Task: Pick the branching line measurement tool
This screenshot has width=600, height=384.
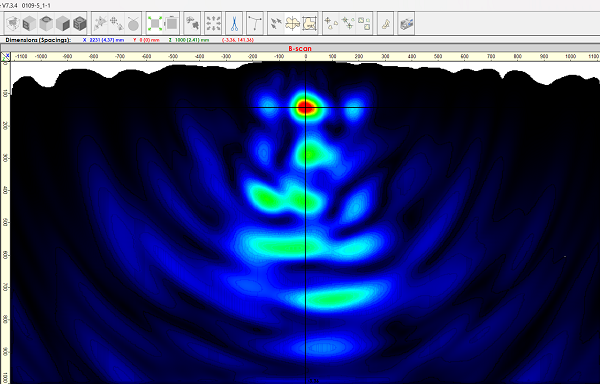Action: 254,24
